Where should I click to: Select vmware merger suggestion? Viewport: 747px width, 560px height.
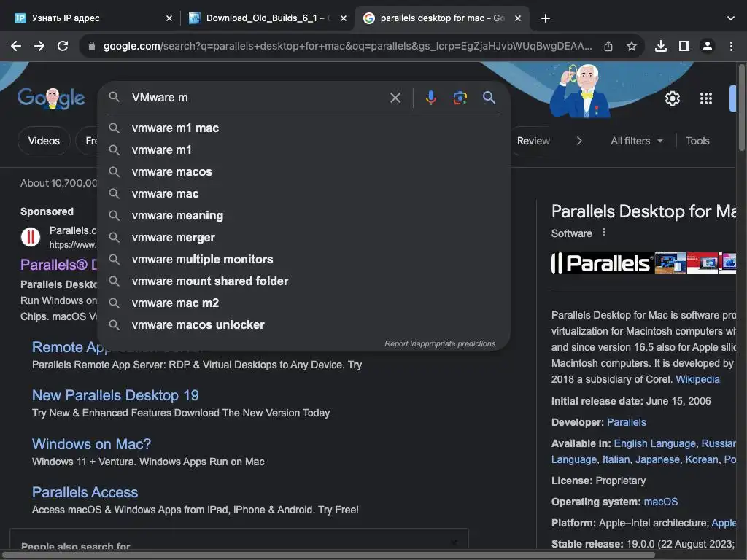click(303, 238)
